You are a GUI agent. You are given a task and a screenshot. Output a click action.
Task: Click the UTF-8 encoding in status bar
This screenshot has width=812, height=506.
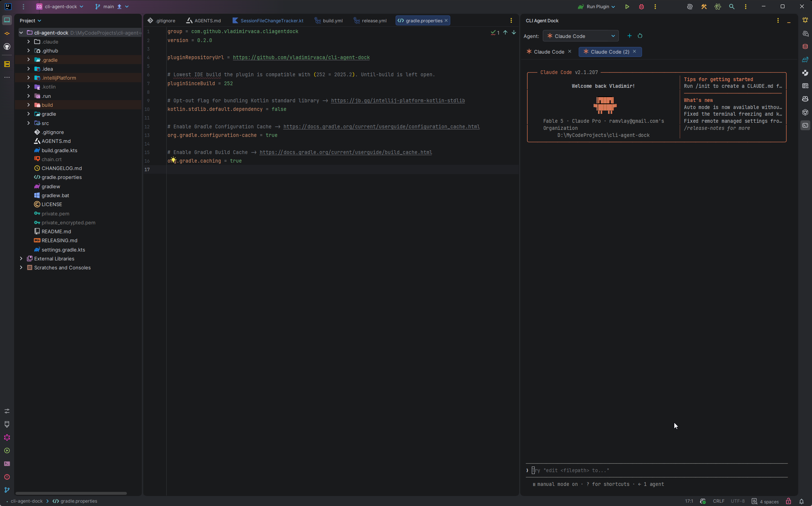(738, 501)
